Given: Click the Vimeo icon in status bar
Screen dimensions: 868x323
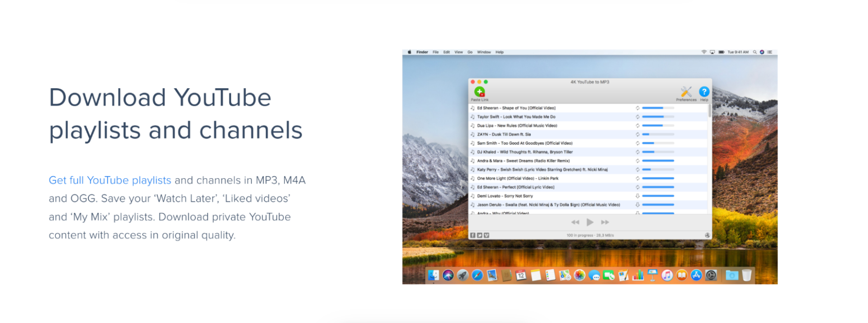Looking at the screenshot, I should pyautogui.click(x=486, y=235).
